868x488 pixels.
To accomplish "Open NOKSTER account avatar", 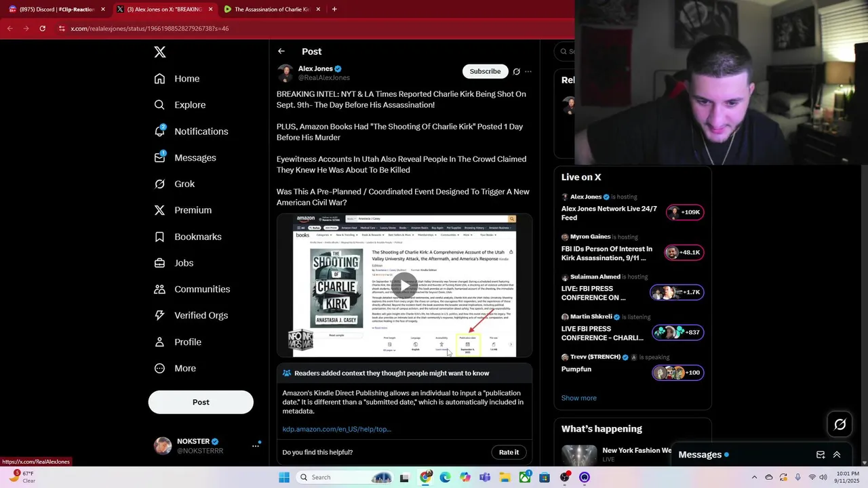I will pos(163,445).
